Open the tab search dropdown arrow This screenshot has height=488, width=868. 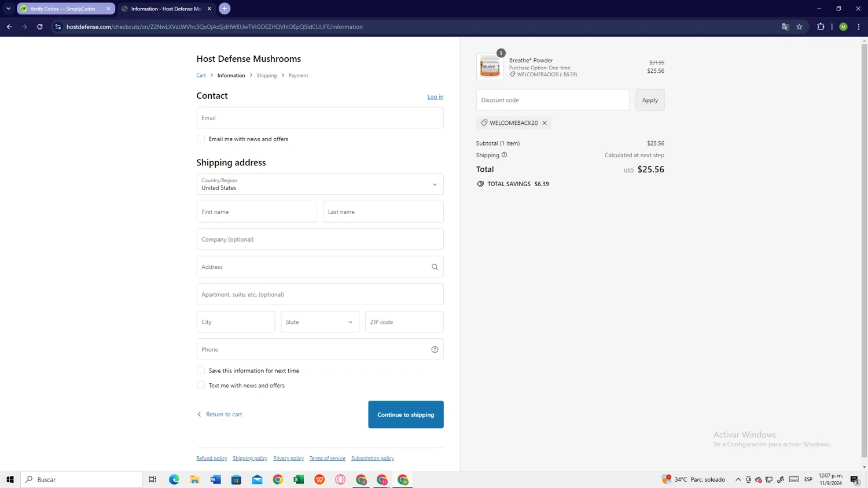8,9
